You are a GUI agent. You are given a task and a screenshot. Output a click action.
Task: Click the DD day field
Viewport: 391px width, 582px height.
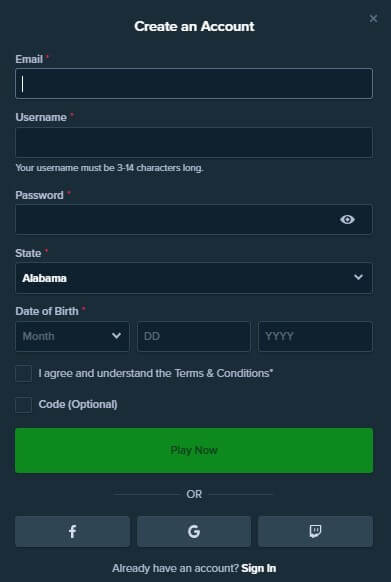click(x=194, y=336)
